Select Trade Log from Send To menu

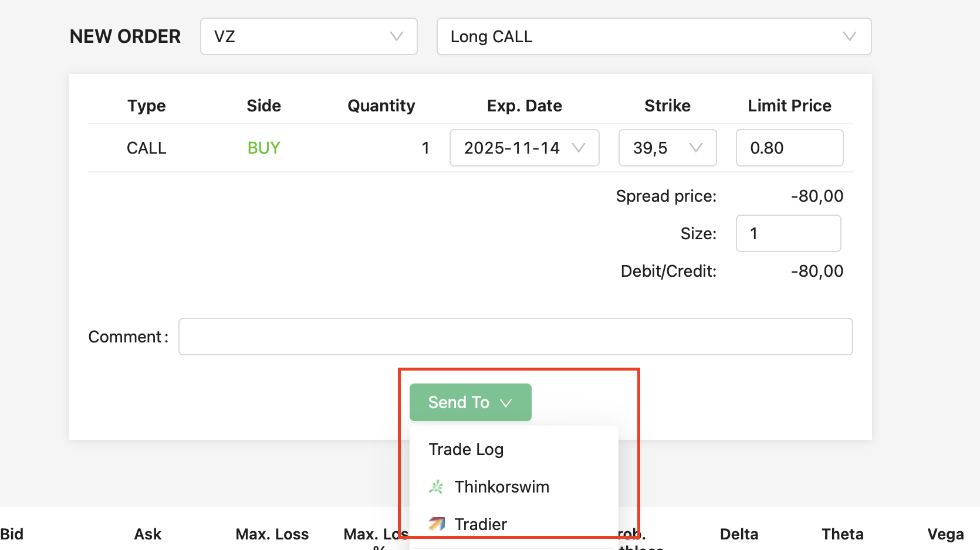pyautogui.click(x=466, y=449)
